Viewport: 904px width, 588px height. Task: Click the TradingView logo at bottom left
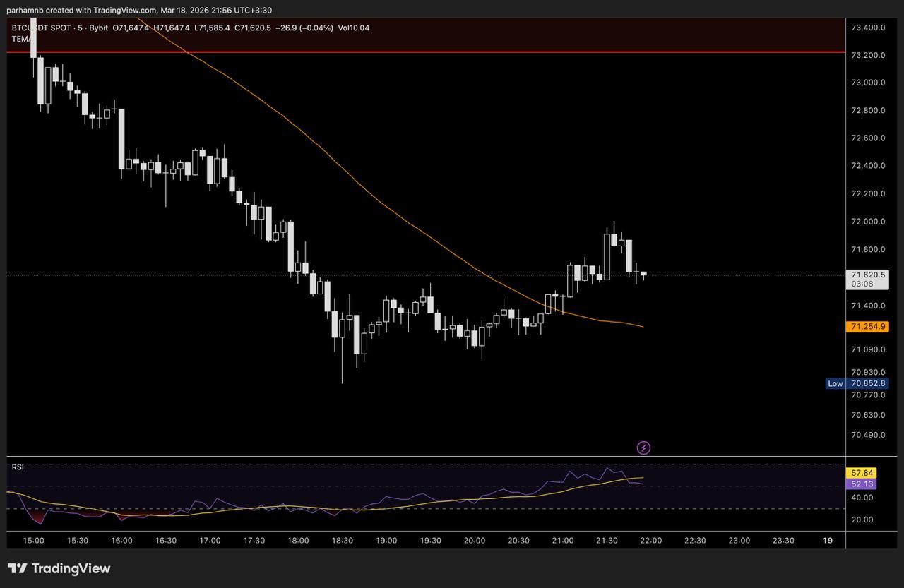[x=59, y=568]
